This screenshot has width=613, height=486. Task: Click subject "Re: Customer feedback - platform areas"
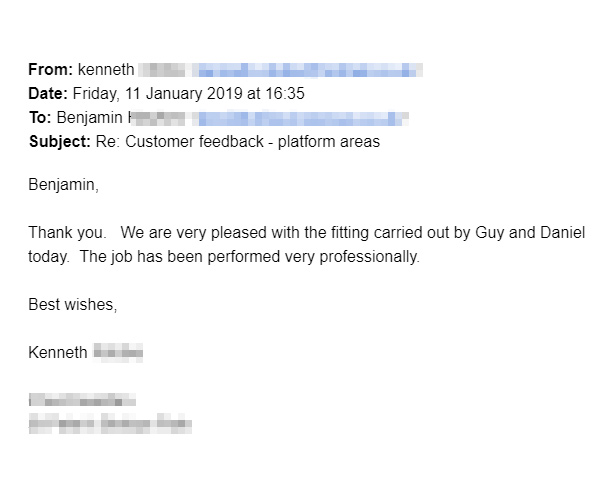point(238,142)
